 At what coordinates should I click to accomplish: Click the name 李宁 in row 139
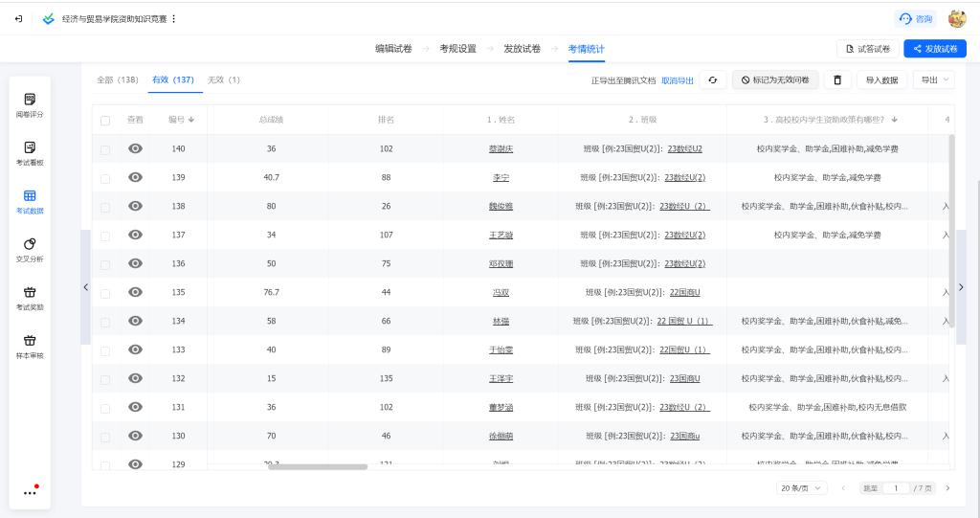coord(501,178)
